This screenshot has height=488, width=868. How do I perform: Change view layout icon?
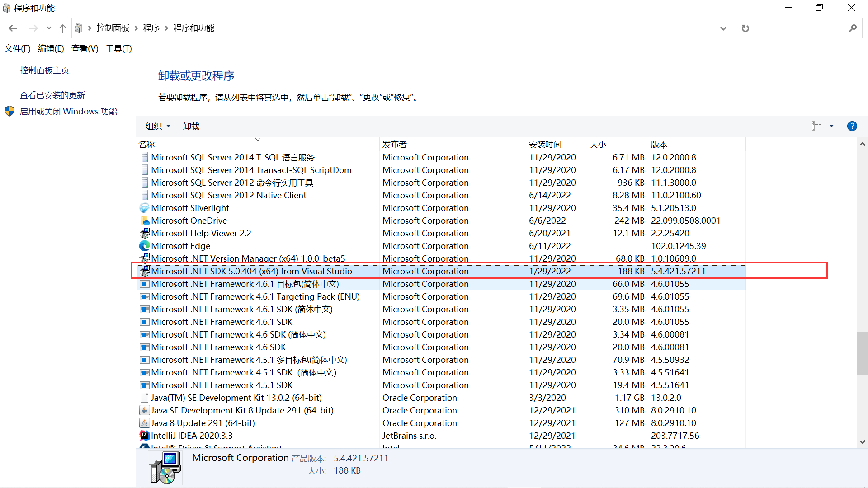click(x=816, y=126)
